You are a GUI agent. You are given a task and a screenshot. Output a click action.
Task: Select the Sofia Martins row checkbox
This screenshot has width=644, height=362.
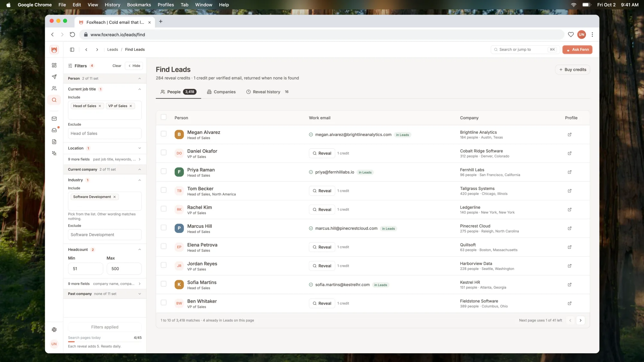pyautogui.click(x=164, y=284)
